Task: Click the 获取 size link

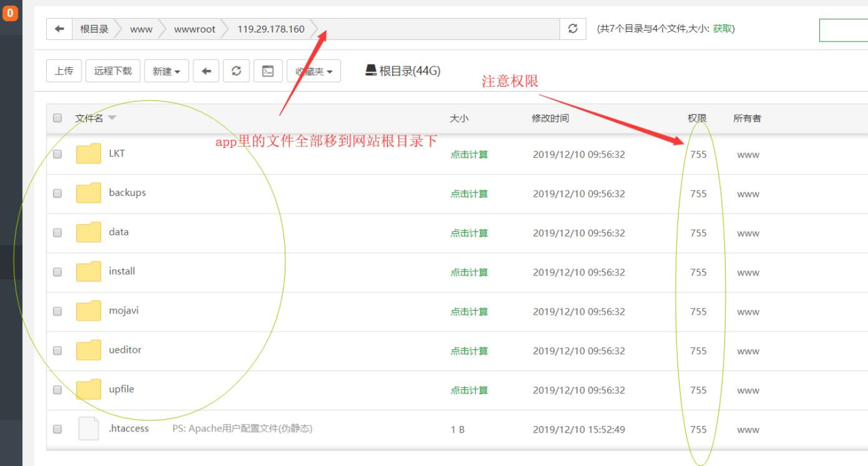Action: point(722,28)
